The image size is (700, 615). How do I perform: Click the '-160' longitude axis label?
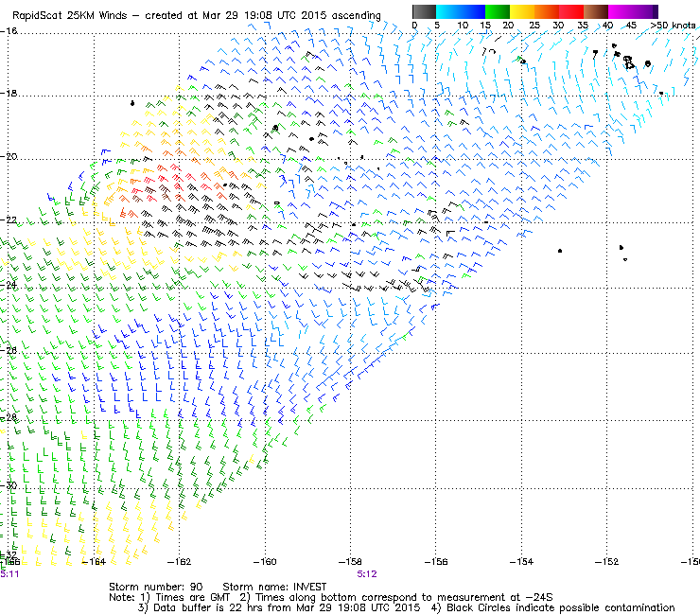coord(265,562)
